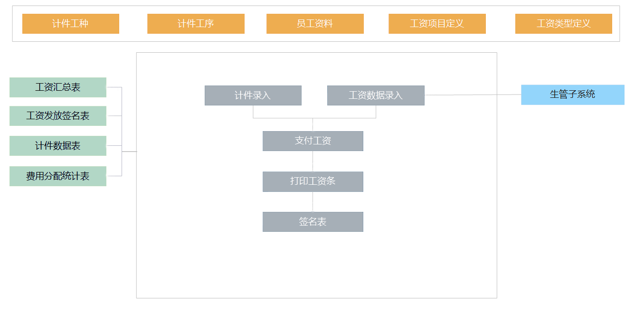The height and width of the screenshot is (314, 644).
Task: Click connector line leading to 生管子系统
Action: pyautogui.click(x=473, y=95)
